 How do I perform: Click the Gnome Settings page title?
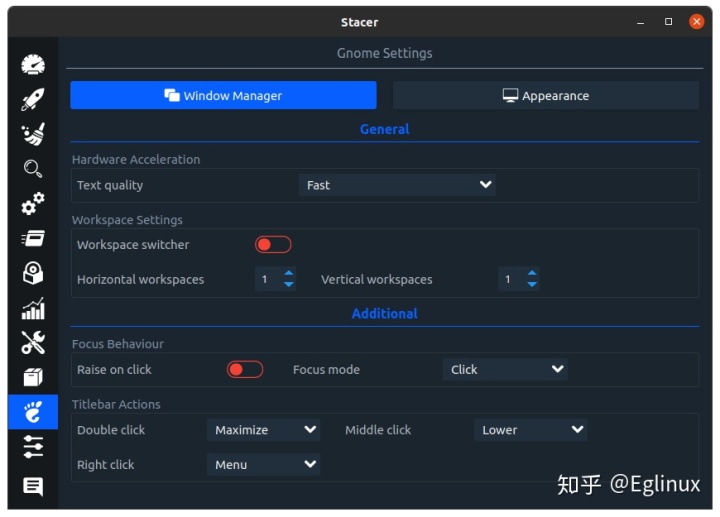pyautogui.click(x=384, y=53)
